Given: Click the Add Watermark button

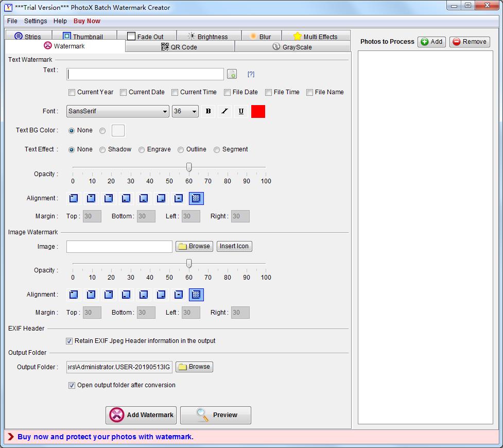Looking at the screenshot, I should tap(141, 415).
